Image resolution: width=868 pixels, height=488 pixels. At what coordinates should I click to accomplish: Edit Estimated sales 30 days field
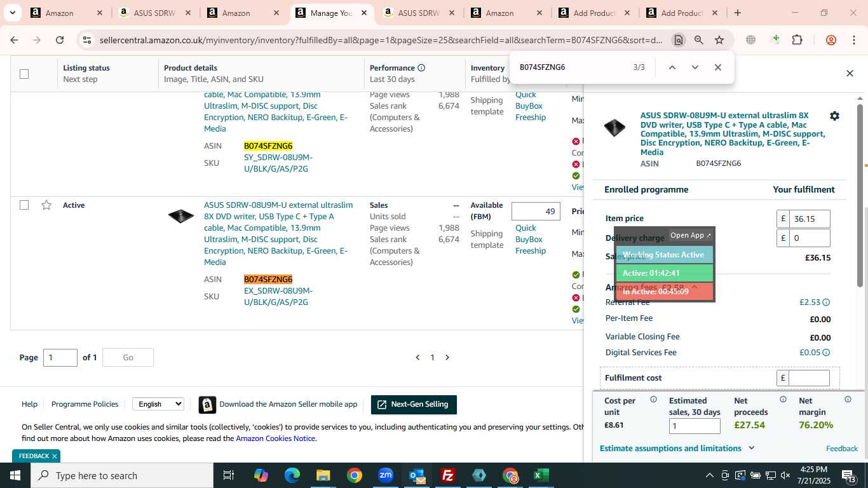point(695,426)
